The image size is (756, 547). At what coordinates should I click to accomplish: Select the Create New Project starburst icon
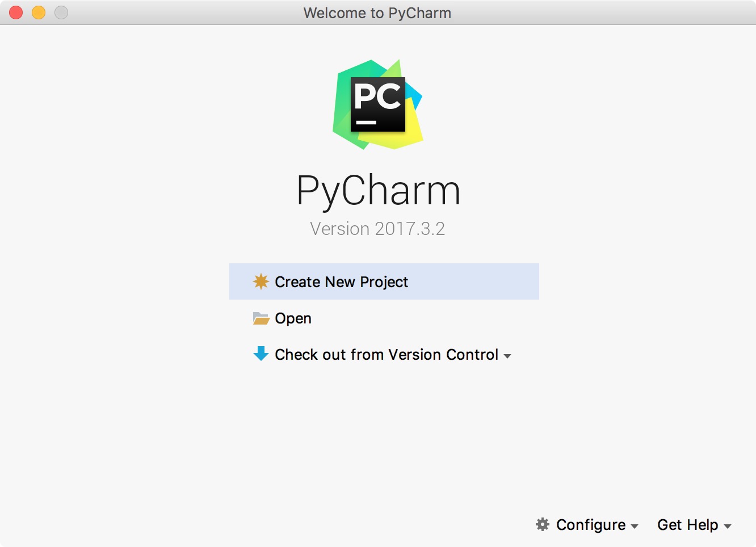coord(261,281)
